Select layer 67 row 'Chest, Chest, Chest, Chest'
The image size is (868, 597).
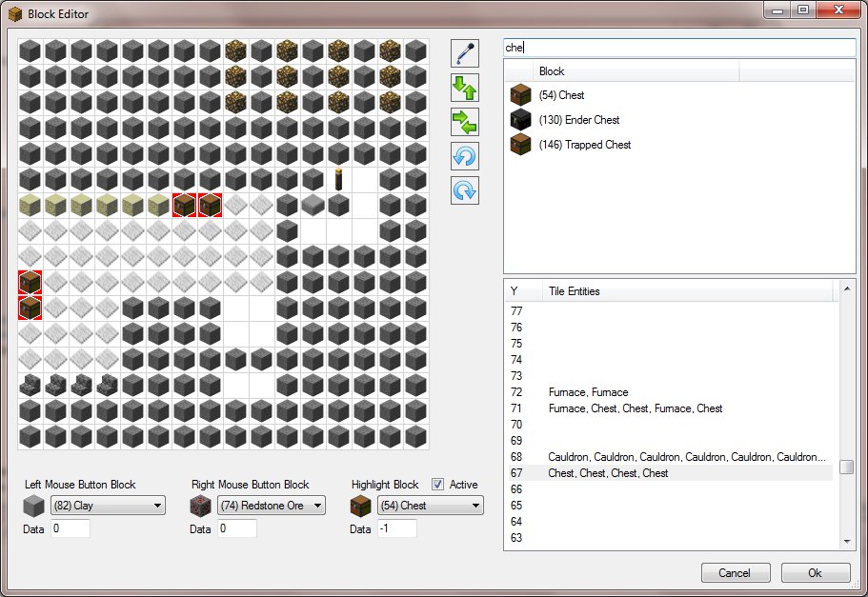pos(670,473)
